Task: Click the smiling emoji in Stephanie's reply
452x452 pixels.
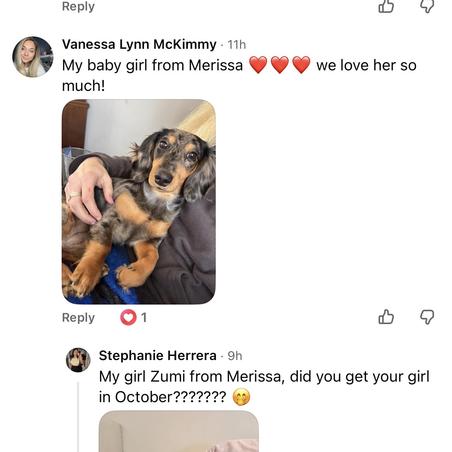Action: (x=241, y=397)
